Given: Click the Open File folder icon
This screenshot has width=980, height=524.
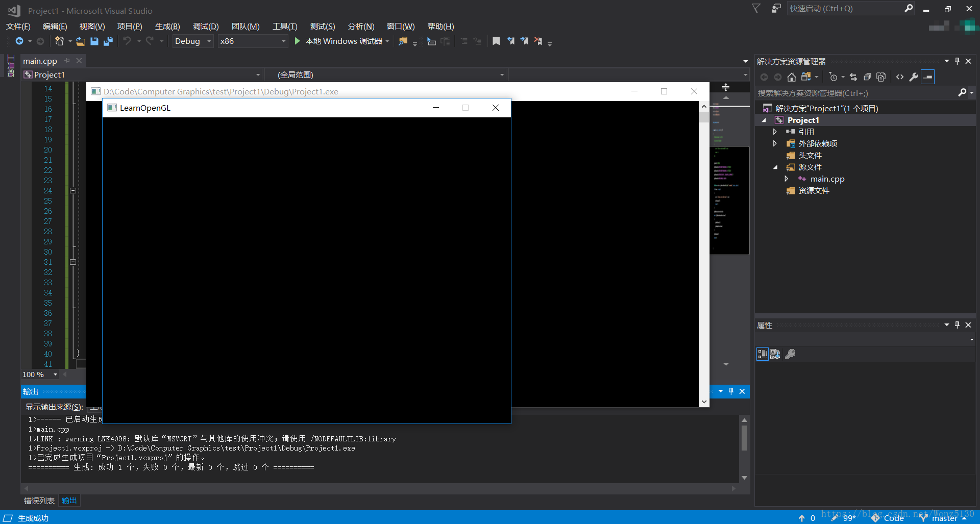Looking at the screenshot, I should (81, 41).
